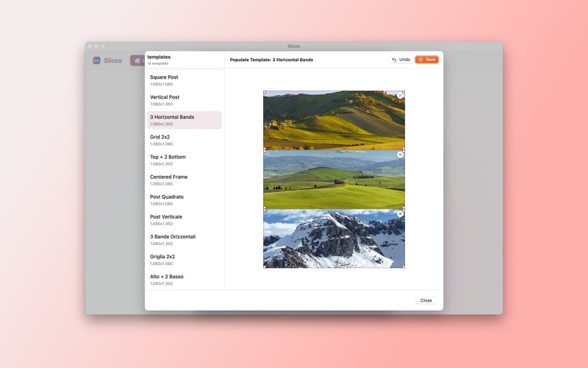Image resolution: width=588 pixels, height=368 pixels.
Task: Click the Undo arrow icon
Action: [x=394, y=60]
